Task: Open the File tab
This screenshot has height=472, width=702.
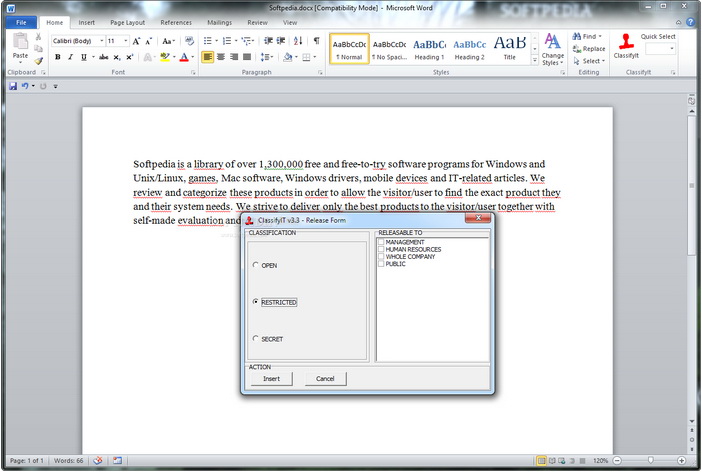Action: (x=21, y=22)
